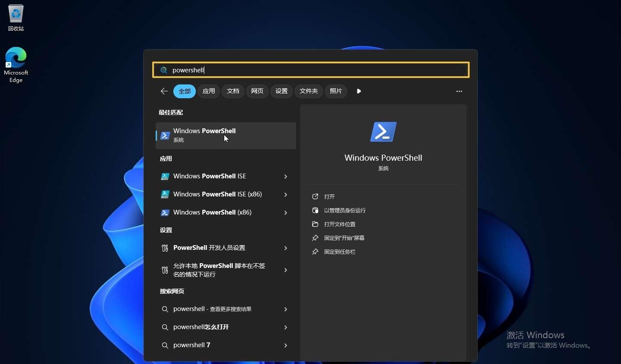Click search icon beside powershell 查看更多搜索结果
This screenshot has height=364, width=621.
point(165,309)
